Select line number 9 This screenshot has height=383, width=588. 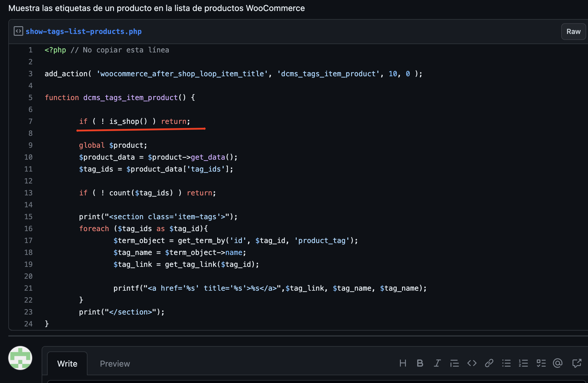[x=30, y=145]
